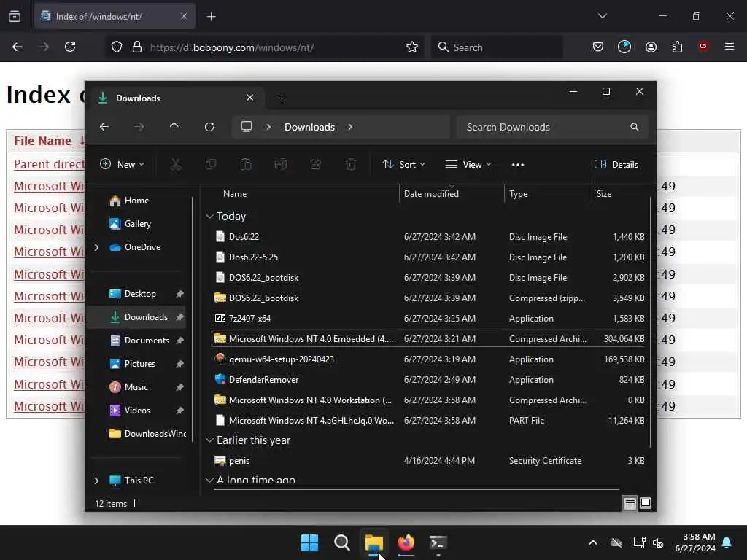747x560 pixels.
Task: Expand This PC in navigation pane
Action: (97, 481)
